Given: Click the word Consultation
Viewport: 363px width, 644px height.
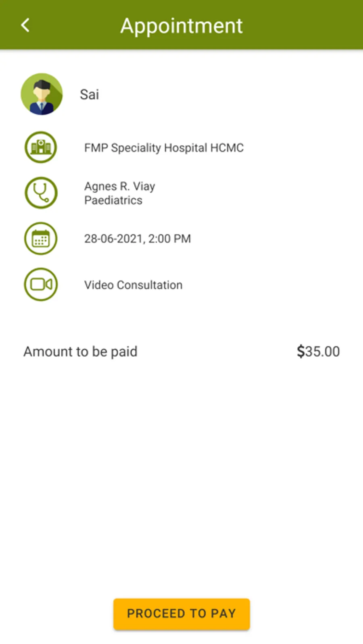Looking at the screenshot, I should 150,285.
